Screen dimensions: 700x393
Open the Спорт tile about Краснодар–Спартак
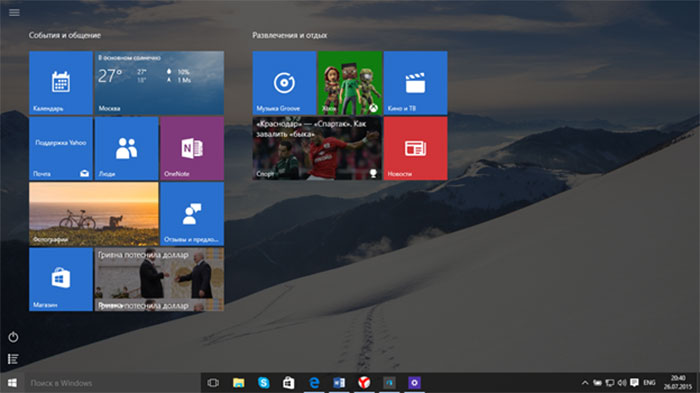click(317, 148)
